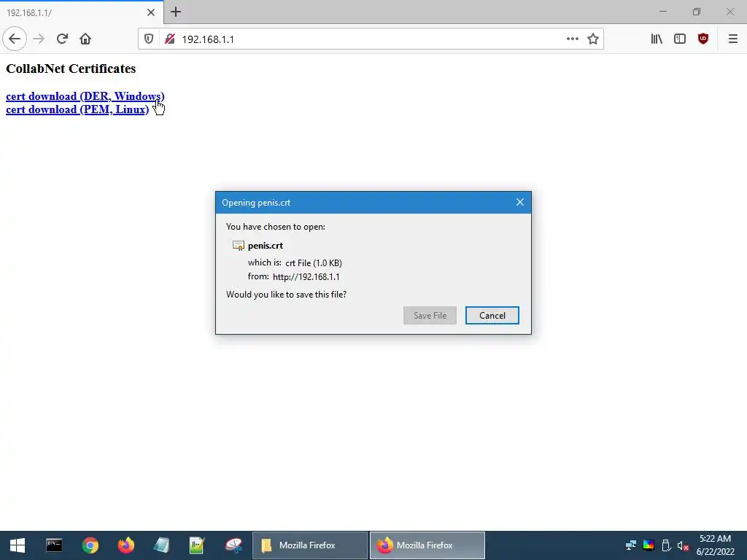
Task: Click the muted volume tray icon
Action: [x=683, y=545]
